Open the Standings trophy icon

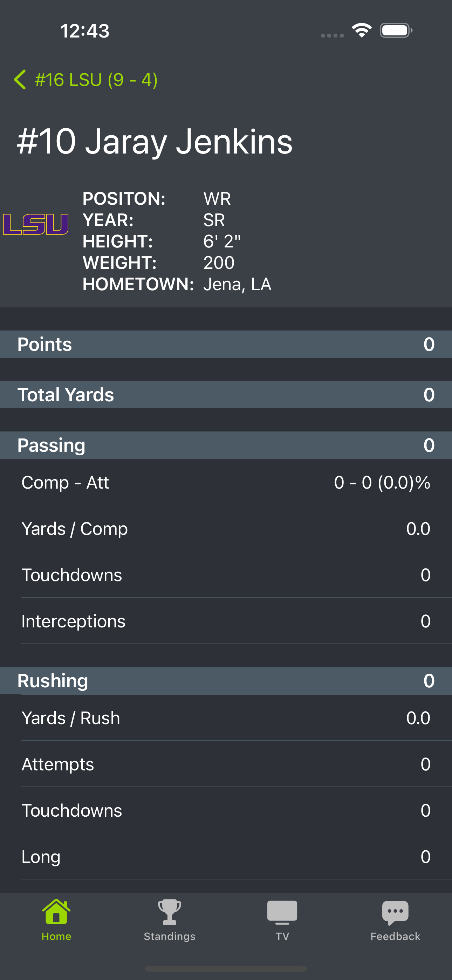click(x=169, y=912)
